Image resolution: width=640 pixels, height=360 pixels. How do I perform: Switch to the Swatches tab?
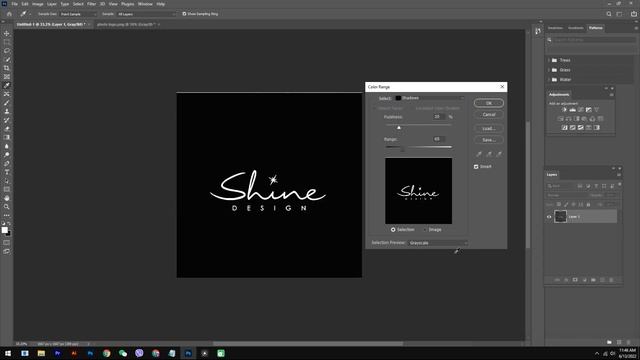pos(555,28)
